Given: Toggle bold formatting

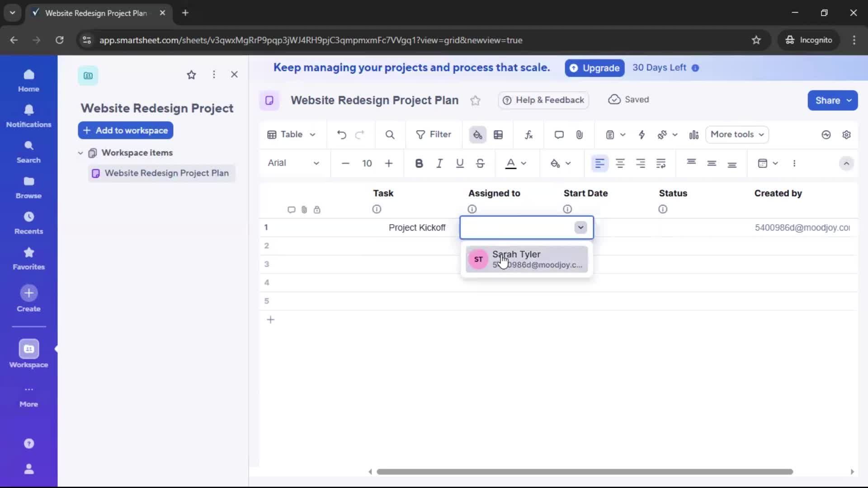Looking at the screenshot, I should pos(420,163).
